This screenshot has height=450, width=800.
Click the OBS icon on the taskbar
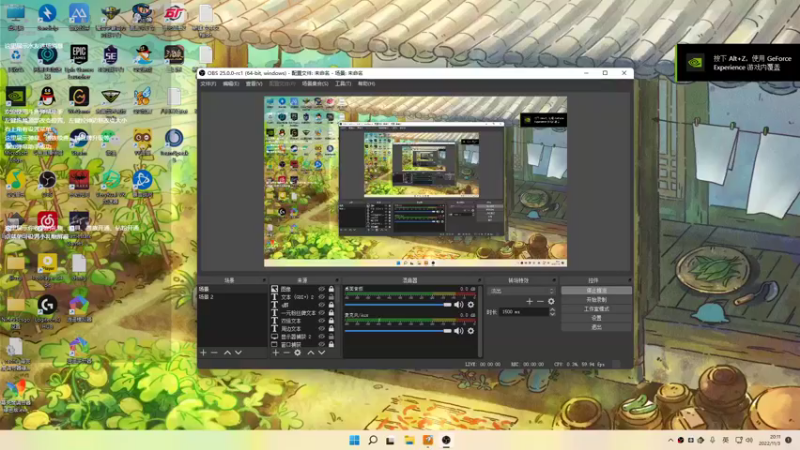click(x=446, y=440)
